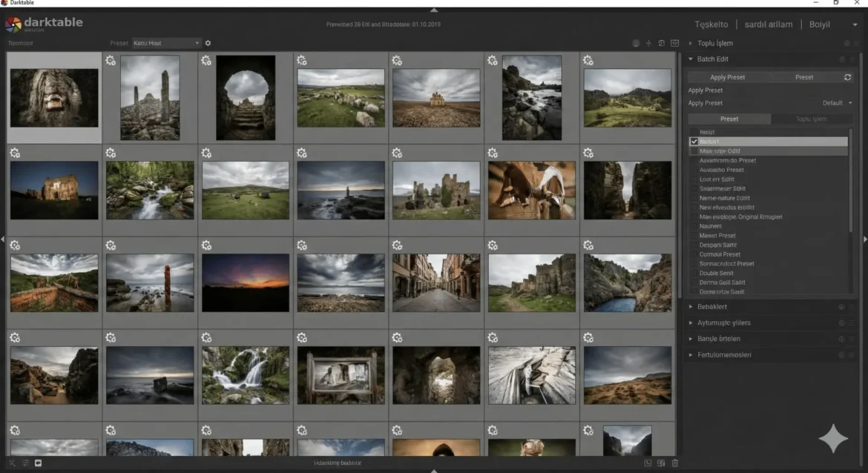Click gear badge on sunset photo thumbnail
Screen dimensions: 868x473
point(206,245)
